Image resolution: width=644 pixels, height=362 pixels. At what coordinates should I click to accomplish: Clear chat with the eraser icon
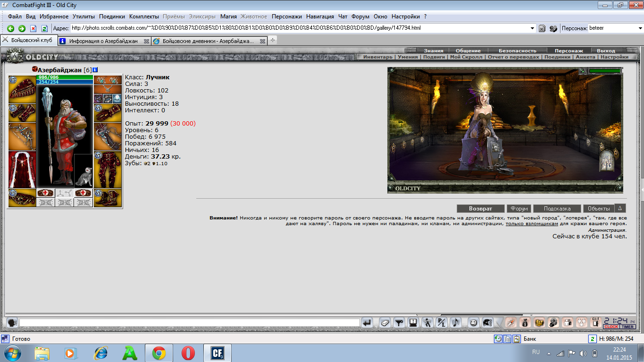(x=385, y=323)
